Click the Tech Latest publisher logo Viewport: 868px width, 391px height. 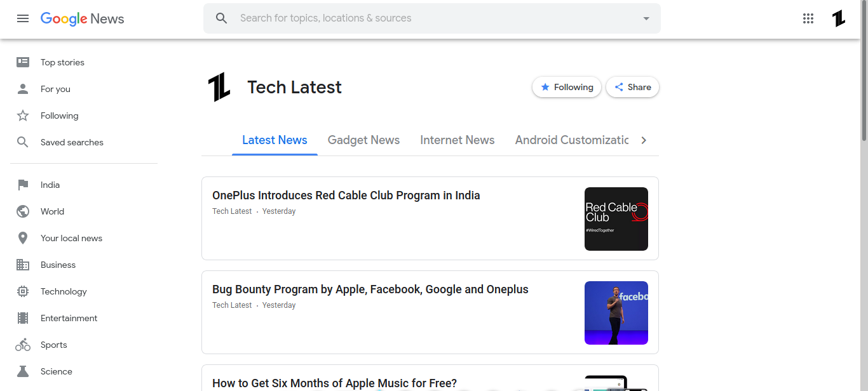coord(219,87)
